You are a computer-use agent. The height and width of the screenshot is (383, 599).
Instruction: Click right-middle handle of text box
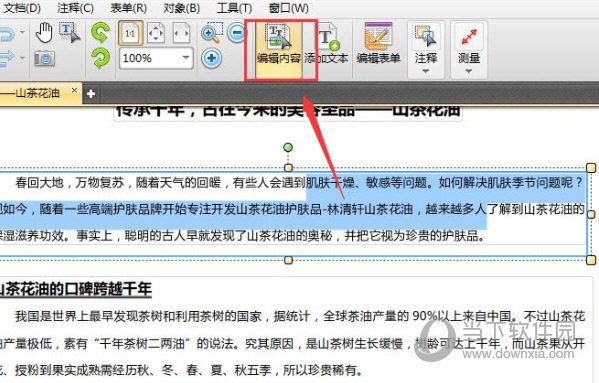click(x=591, y=214)
